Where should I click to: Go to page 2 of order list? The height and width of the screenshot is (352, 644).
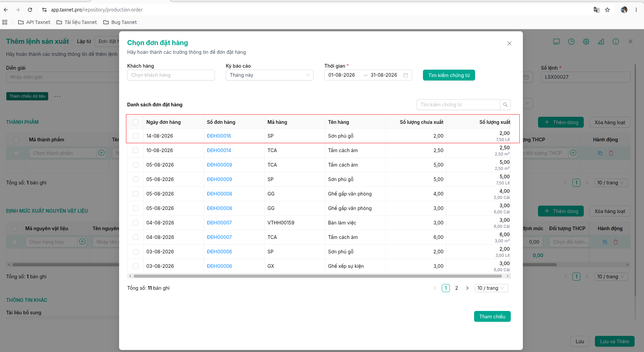click(457, 288)
